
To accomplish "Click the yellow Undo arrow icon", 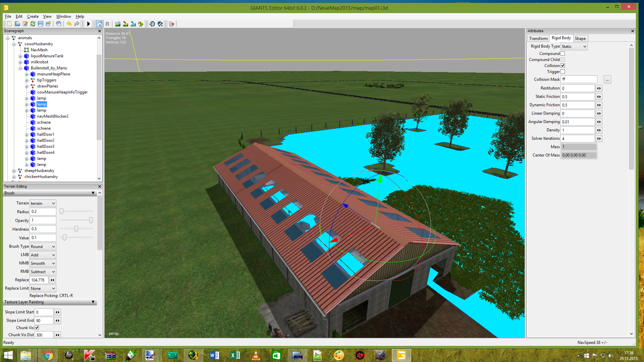I will (69, 24).
